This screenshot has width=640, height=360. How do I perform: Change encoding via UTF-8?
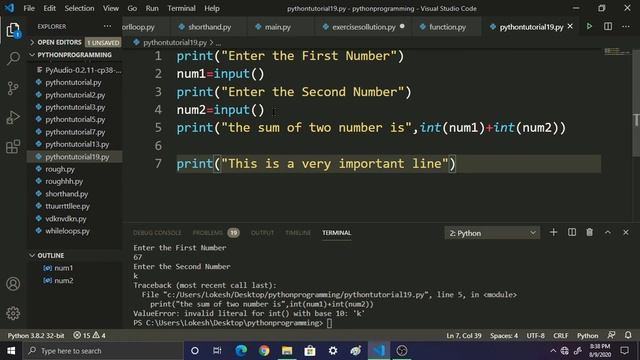[x=536, y=335]
